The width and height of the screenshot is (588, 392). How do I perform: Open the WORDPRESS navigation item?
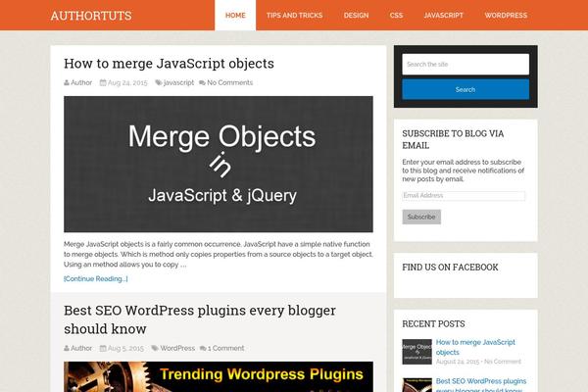tap(506, 16)
